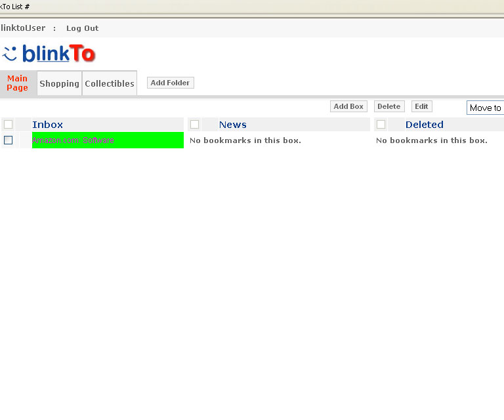Click the Add Folder button
Viewport: 504px width, 420px height.
(170, 83)
